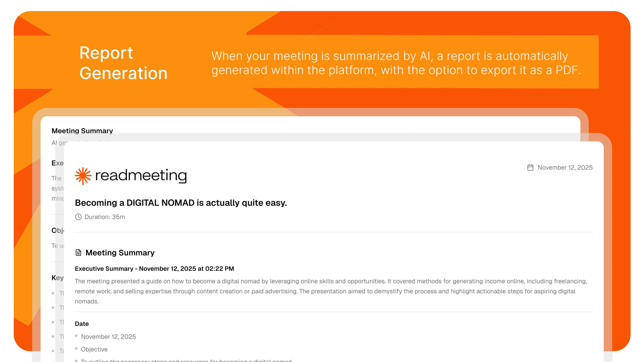Click the calendar icon beside the date
The height and width of the screenshot is (362, 644).
click(x=530, y=167)
